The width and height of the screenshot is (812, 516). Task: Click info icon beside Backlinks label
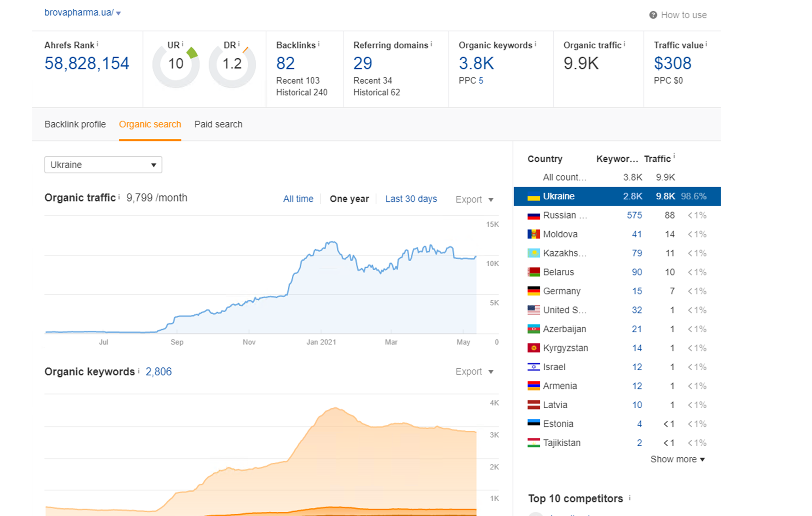pos(319,43)
